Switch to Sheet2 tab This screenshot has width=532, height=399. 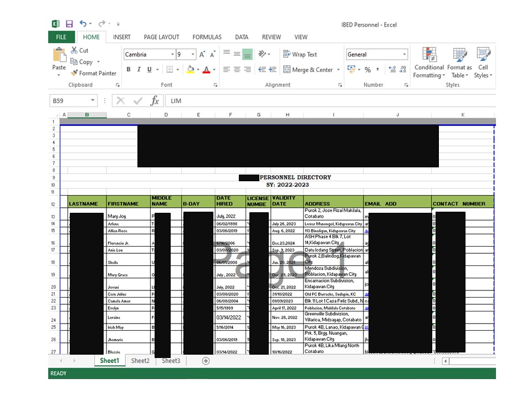(x=140, y=361)
